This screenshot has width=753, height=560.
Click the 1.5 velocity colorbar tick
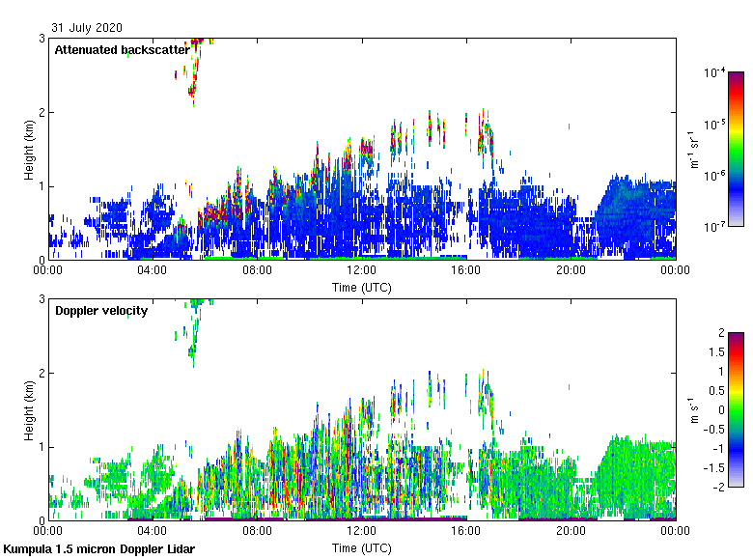pyautogui.click(x=716, y=352)
